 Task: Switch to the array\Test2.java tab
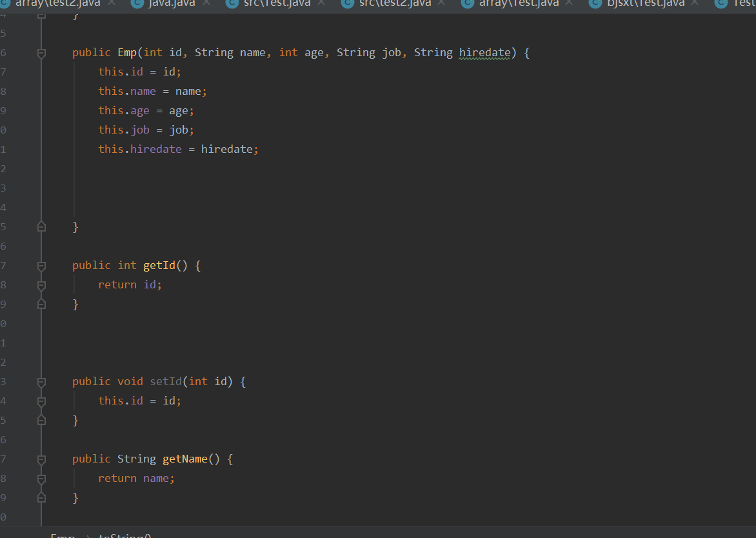pos(58,3)
